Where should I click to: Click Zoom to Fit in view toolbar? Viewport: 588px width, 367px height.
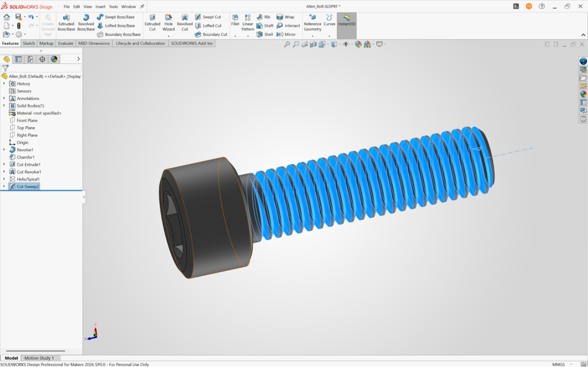click(x=287, y=44)
